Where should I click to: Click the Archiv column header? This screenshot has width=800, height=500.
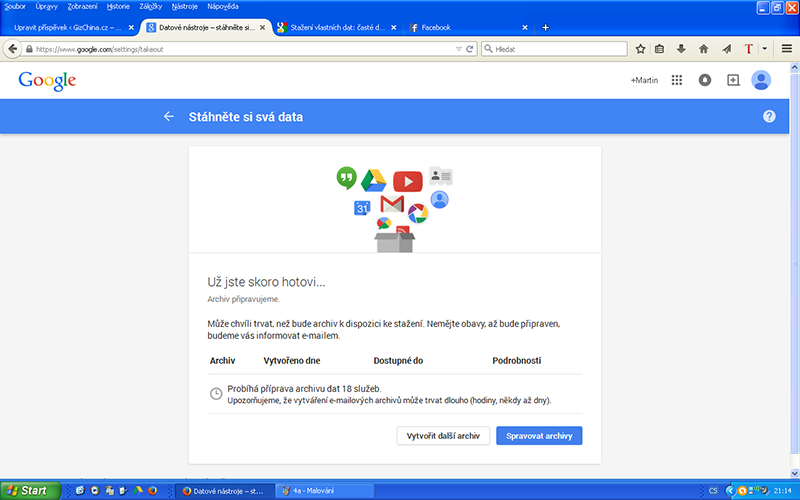(x=222, y=361)
